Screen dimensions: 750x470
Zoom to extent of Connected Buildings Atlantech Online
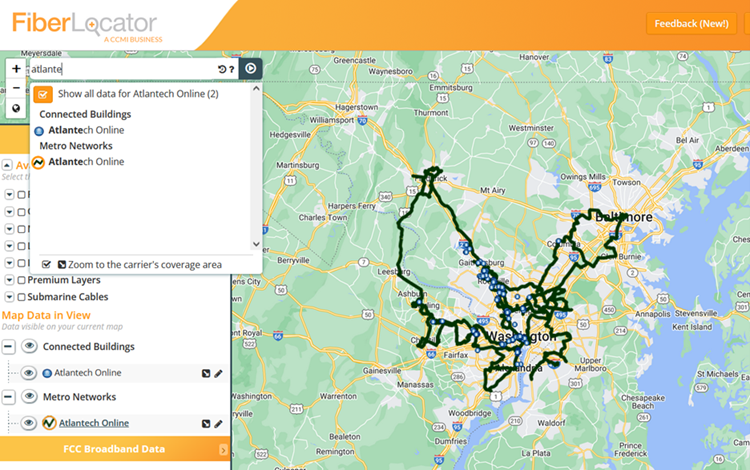pos(206,373)
